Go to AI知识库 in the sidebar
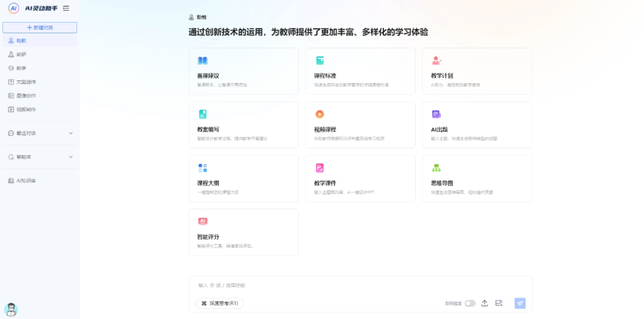644x319 pixels. [26, 180]
